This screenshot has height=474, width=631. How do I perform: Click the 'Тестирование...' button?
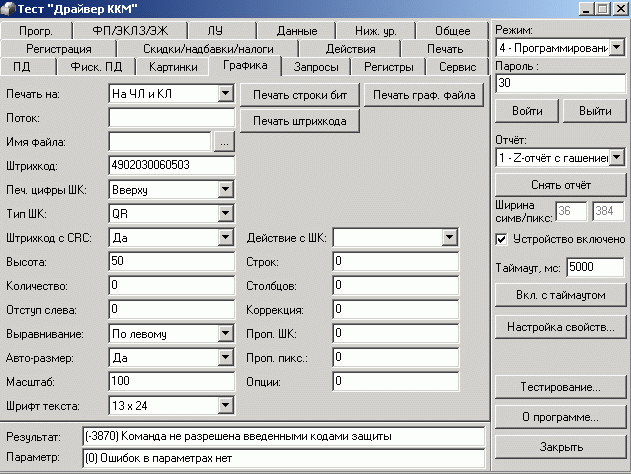pos(561,387)
